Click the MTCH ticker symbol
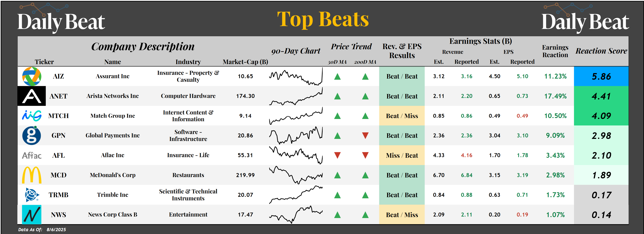 58,116
